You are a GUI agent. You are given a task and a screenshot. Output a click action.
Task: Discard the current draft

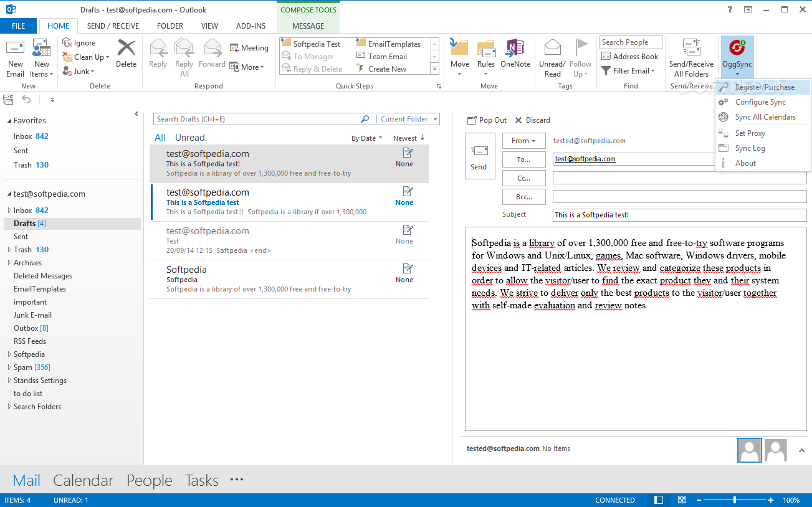coord(532,120)
